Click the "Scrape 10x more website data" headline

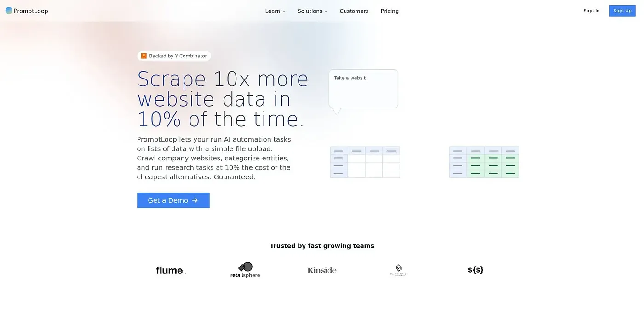(x=223, y=99)
